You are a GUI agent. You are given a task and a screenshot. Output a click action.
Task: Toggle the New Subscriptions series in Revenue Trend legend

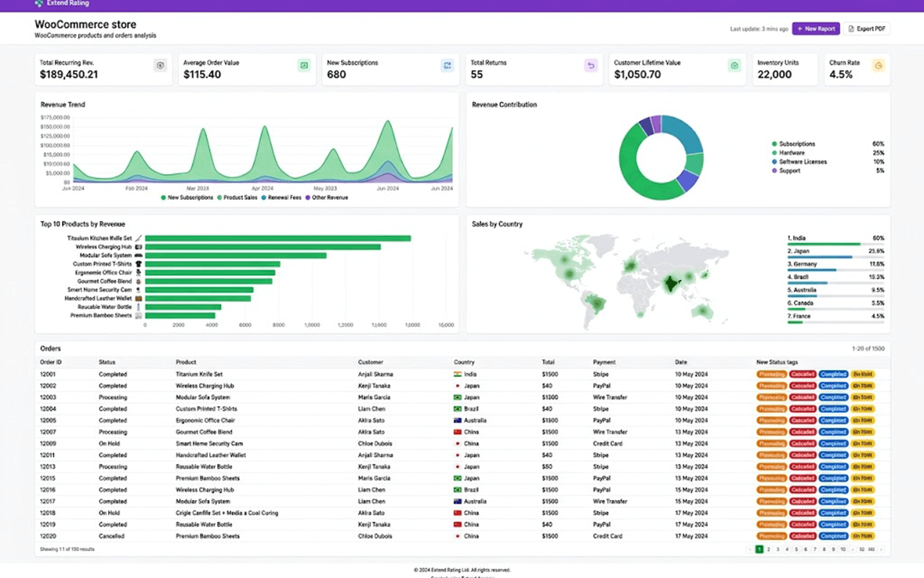point(187,198)
